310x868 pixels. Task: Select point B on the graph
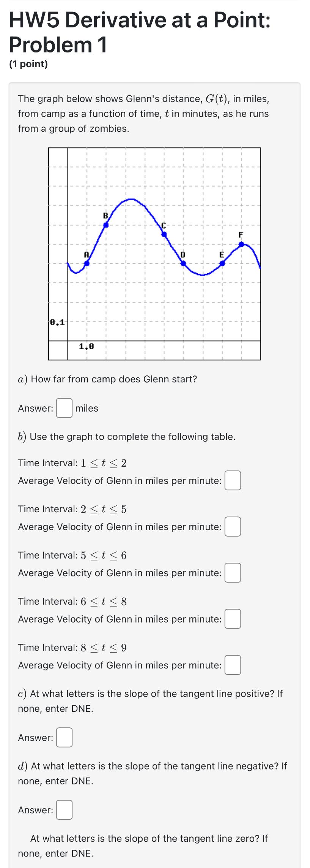coord(106,225)
